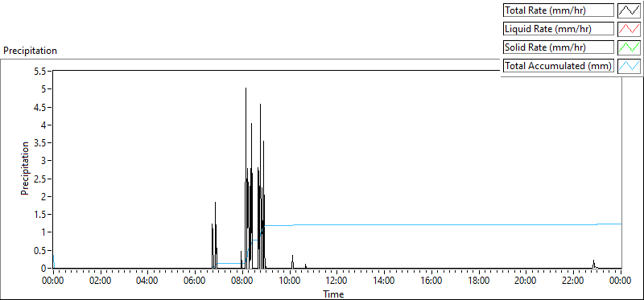Click the 04:00 time axis tick label
This screenshot has width=644, height=300.
[148, 282]
